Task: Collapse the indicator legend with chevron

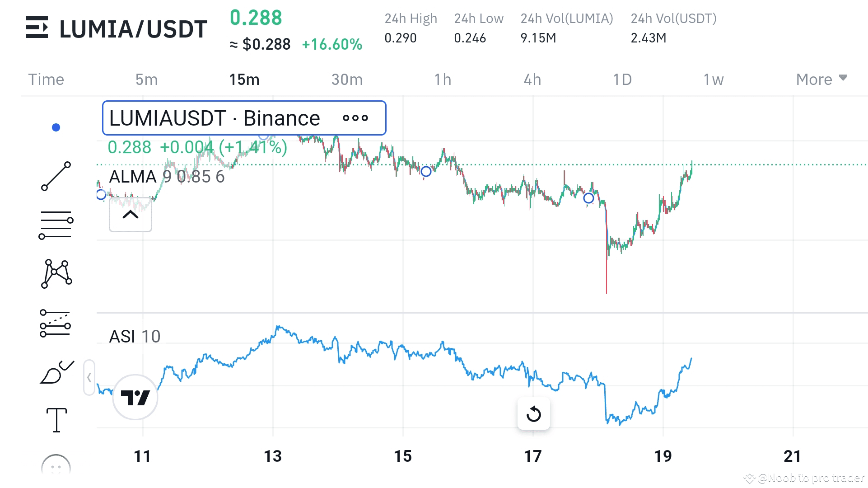Action: click(x=131, y=215)
